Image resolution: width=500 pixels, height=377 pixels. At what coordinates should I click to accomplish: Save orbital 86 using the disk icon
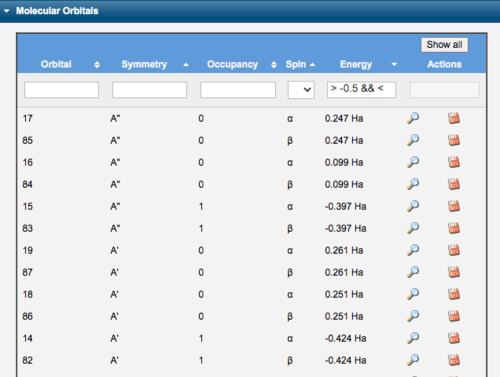(454, 316)
